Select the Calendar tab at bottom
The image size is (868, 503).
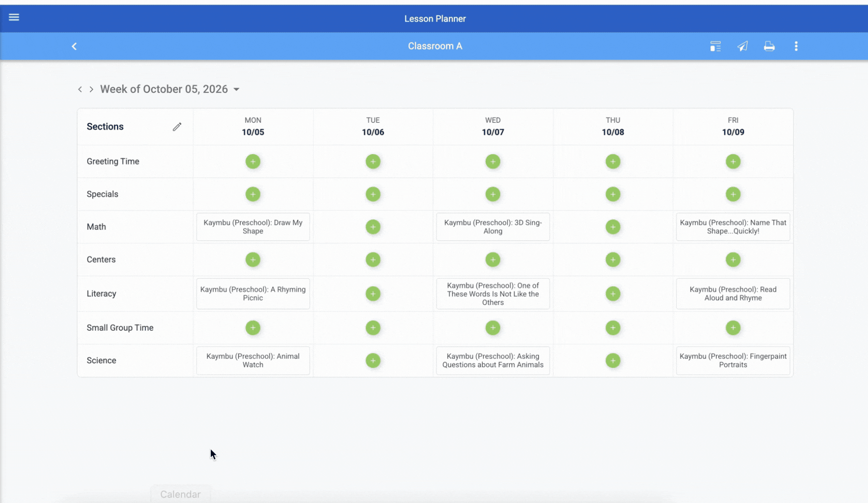point(180,495)
